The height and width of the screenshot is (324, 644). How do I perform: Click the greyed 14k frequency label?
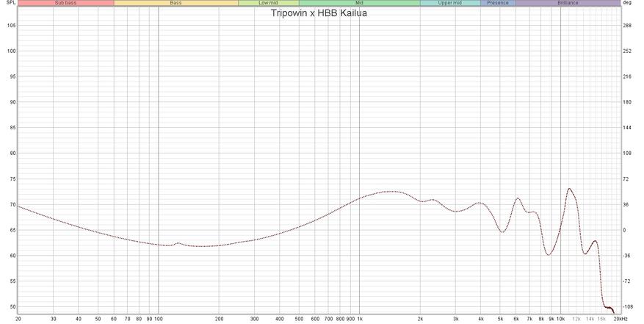(x=590, y=319)
